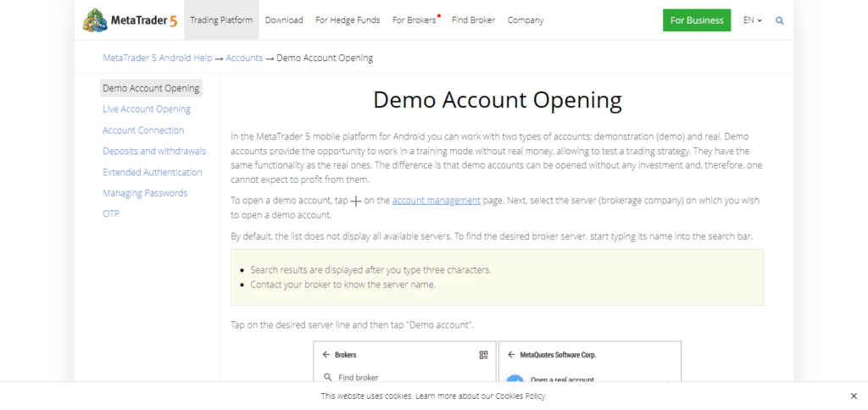Open the EN language dropdown
Image resolution: width=868 pixels, height=410 pixels.
[753, 20]
